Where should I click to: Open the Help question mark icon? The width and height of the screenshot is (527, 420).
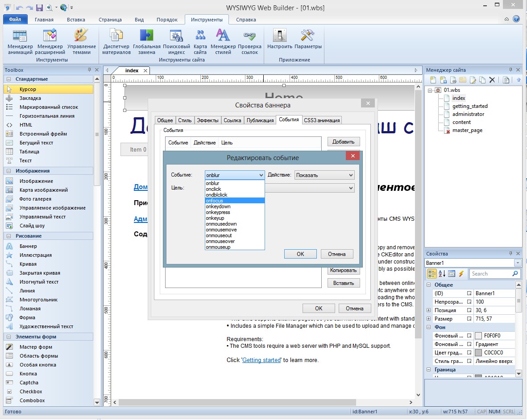pos(516,19)
